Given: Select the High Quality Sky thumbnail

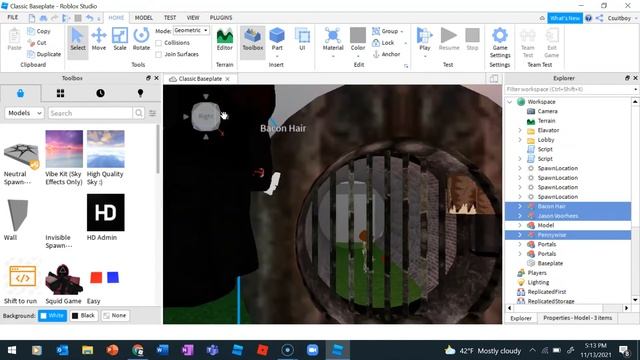Looking at the screenshot, I should pyautogui.click(x=105, y=149).
